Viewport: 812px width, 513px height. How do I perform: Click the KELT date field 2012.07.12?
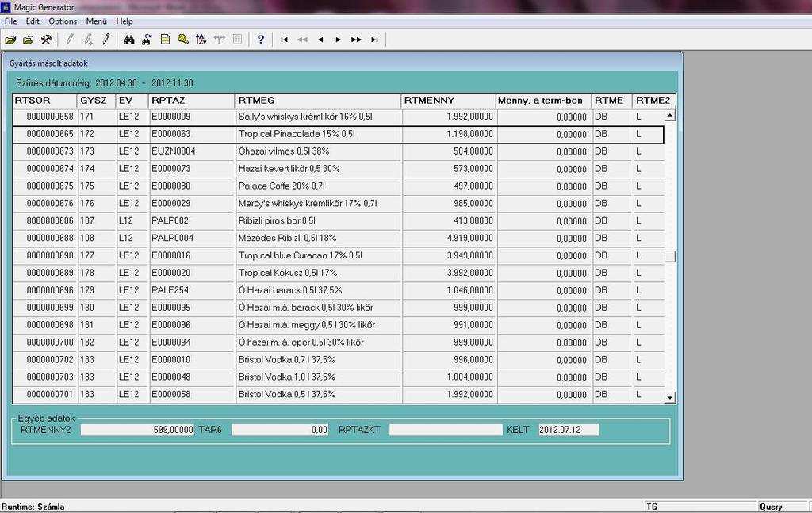pyautogui.click(x=569, y=430)
